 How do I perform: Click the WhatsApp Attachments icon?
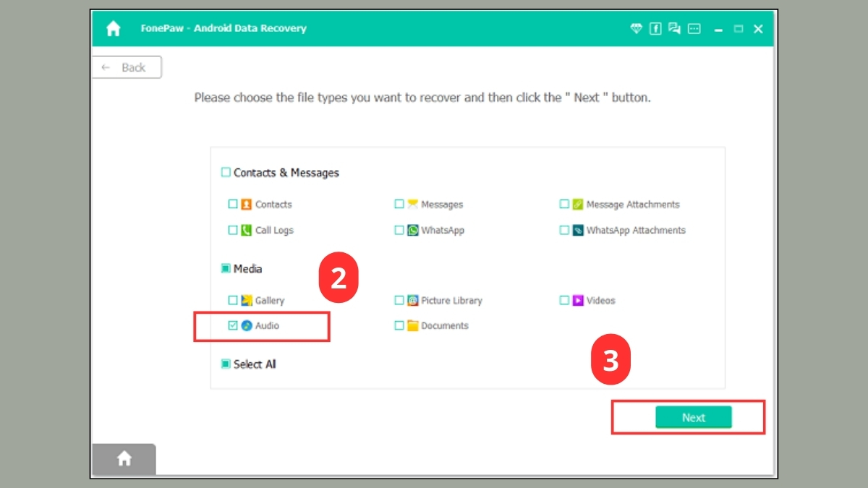(578, 231)
